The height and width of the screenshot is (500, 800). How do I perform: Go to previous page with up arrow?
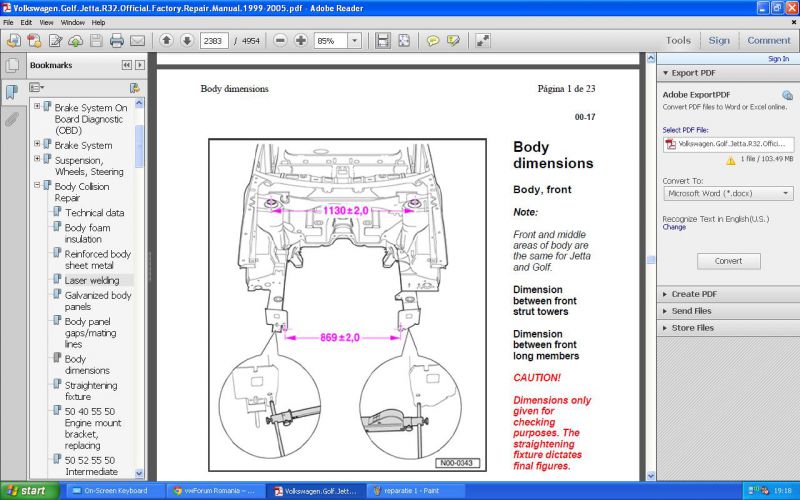tap(165, 41)
